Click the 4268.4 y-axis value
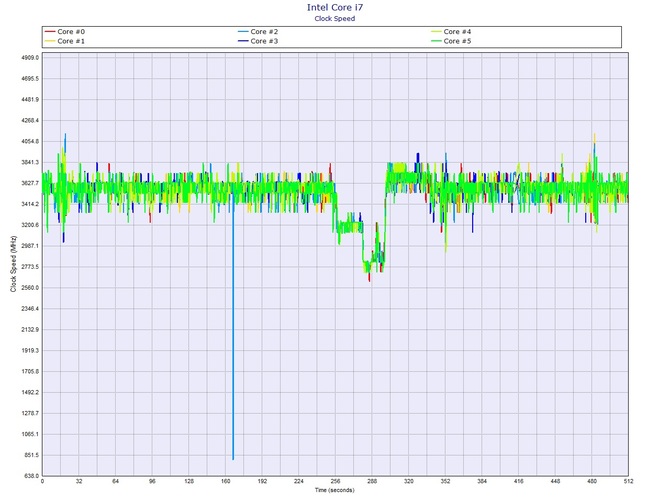 (30, 120)
